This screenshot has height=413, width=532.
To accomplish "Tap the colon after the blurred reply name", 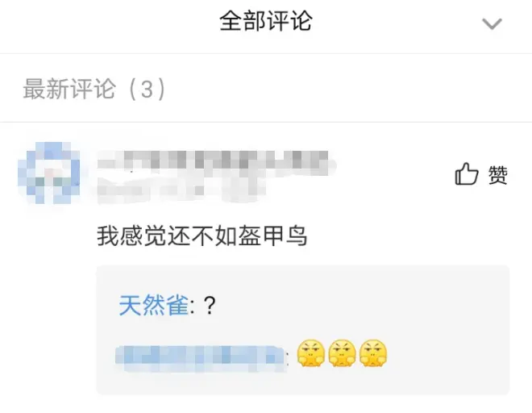I will tap(288, 360).
